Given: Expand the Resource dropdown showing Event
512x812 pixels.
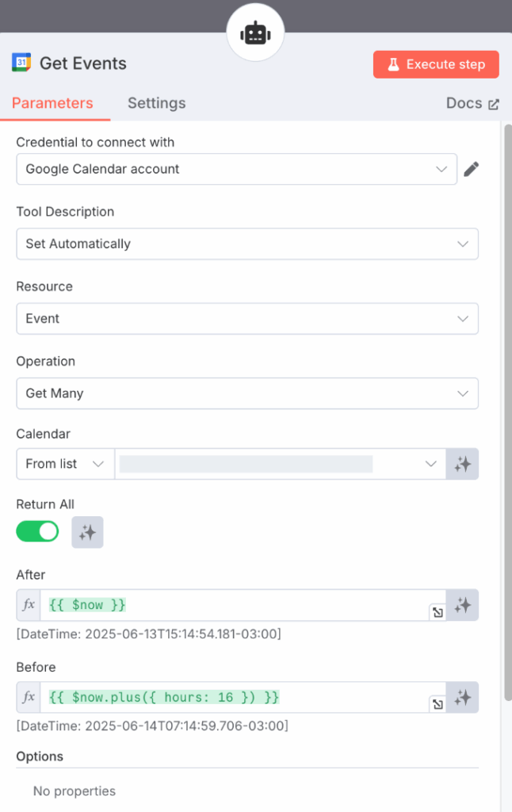Looking at the screenshot, I should [246, 319].
